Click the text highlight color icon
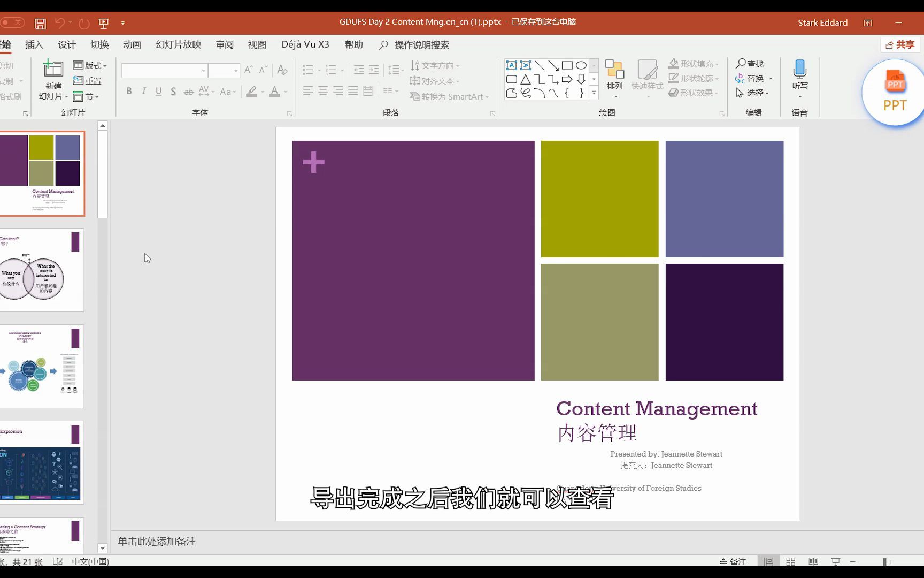This screenshot has width=924, height=578. (x=252, y=92)
